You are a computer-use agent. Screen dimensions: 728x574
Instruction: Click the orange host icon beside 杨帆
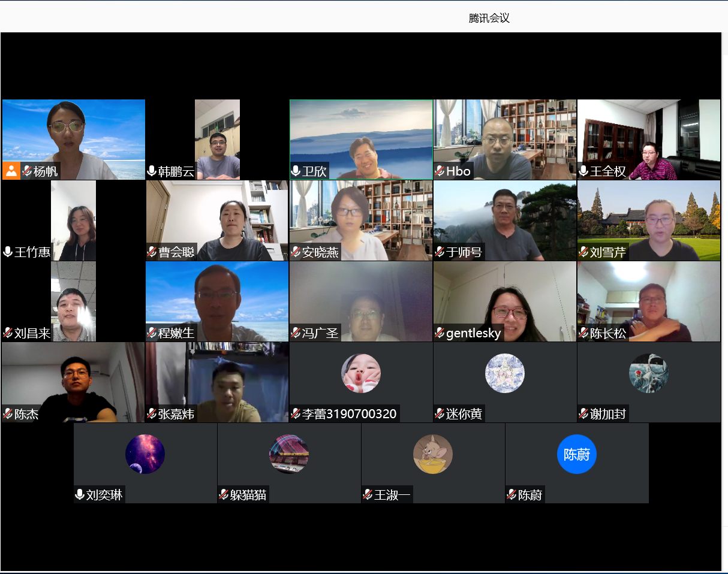11,171
